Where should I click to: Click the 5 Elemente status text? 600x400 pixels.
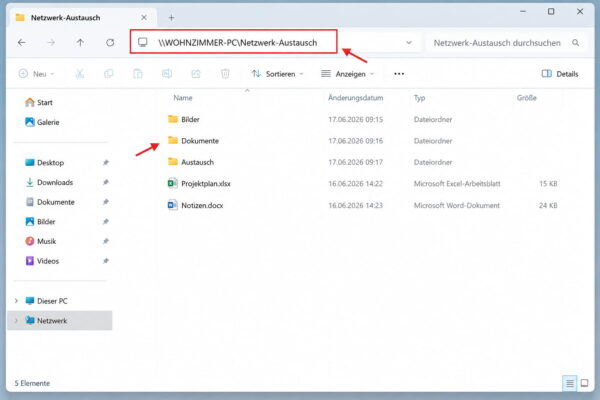32,383
